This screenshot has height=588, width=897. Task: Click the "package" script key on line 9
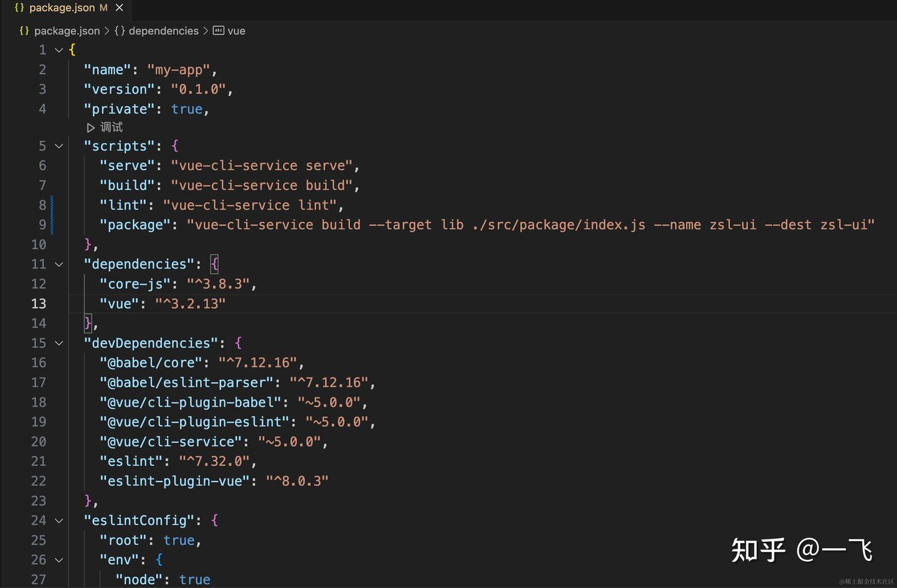click(x=135, y=225)
